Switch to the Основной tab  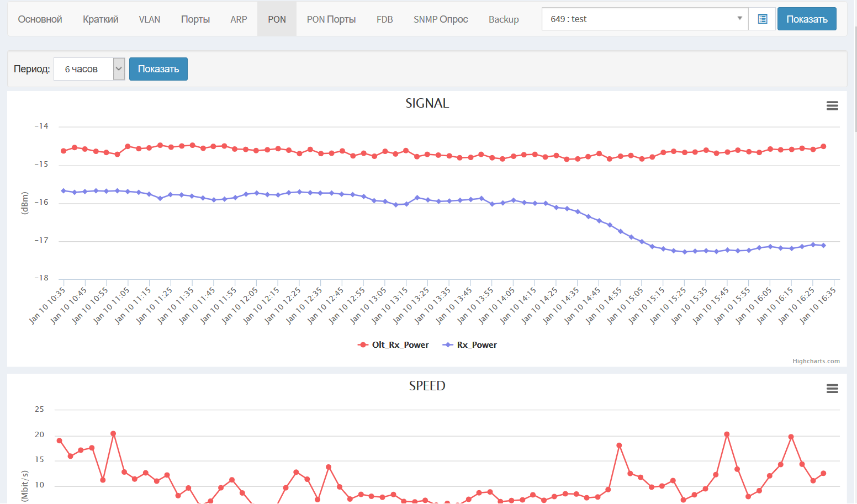[40, 19]
